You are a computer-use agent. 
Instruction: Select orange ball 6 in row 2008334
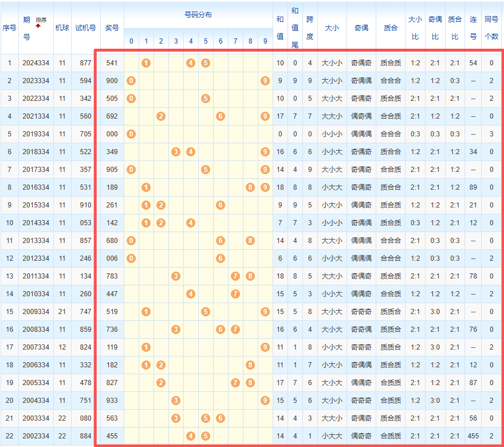tap(220, 330)
